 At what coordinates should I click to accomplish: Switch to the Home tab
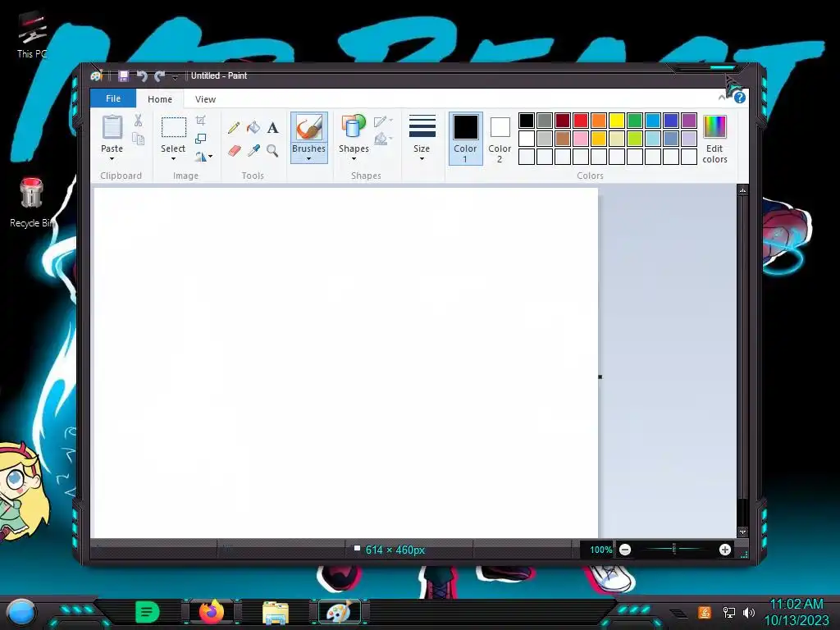tap(160, 99)
